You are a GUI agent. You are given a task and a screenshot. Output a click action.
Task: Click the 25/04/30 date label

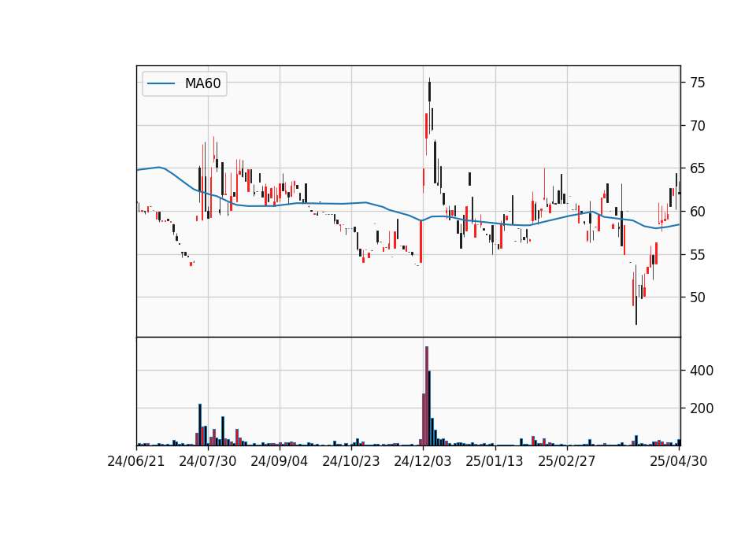click(x=678, y=461)
